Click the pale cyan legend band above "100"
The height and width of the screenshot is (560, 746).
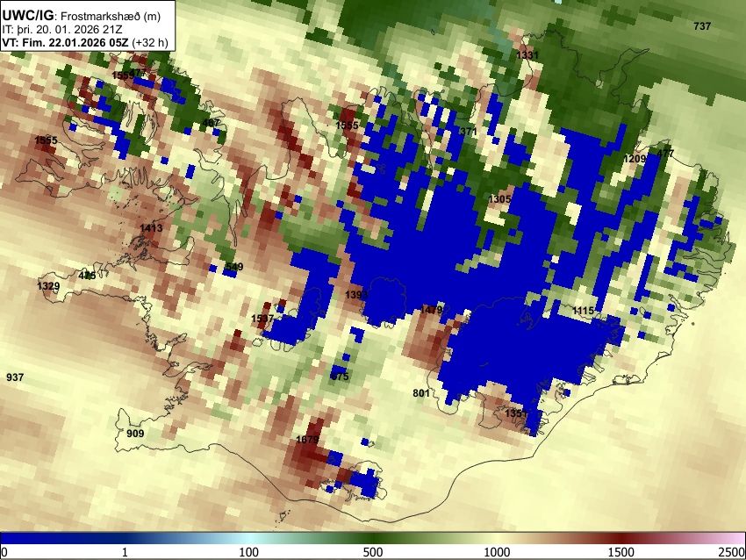[249, 539]
